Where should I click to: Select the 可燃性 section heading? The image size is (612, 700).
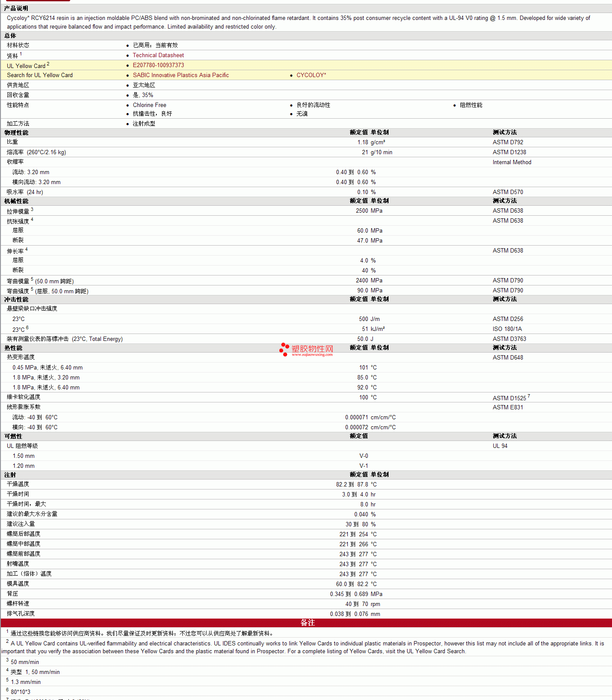pyautogui.click(x=13, y=436)
